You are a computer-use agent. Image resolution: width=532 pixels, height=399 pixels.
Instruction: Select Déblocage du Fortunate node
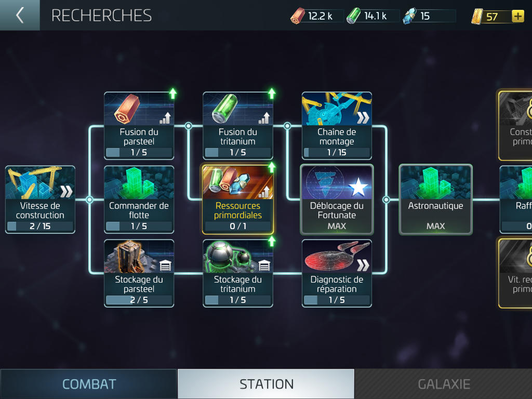click(337, 199)
